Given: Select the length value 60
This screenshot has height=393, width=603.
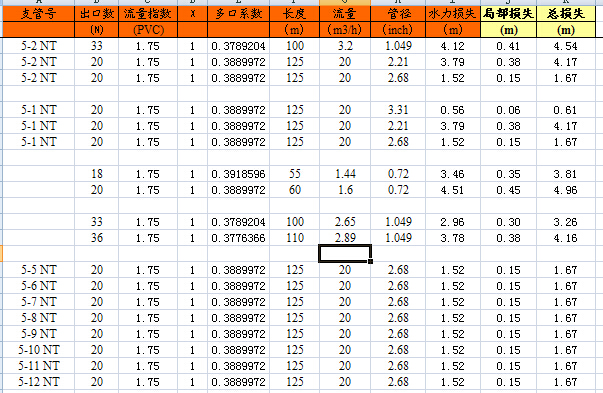Looking at the screenshot, I should pyautogui.click(x=295, y=190).
